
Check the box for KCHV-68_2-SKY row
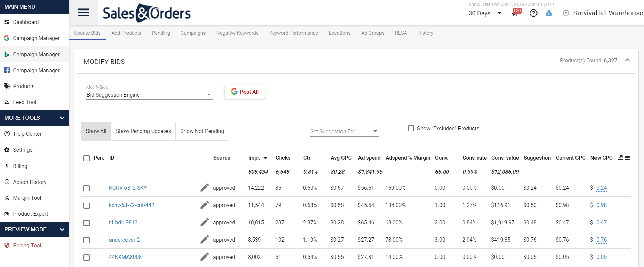(86, 188)
